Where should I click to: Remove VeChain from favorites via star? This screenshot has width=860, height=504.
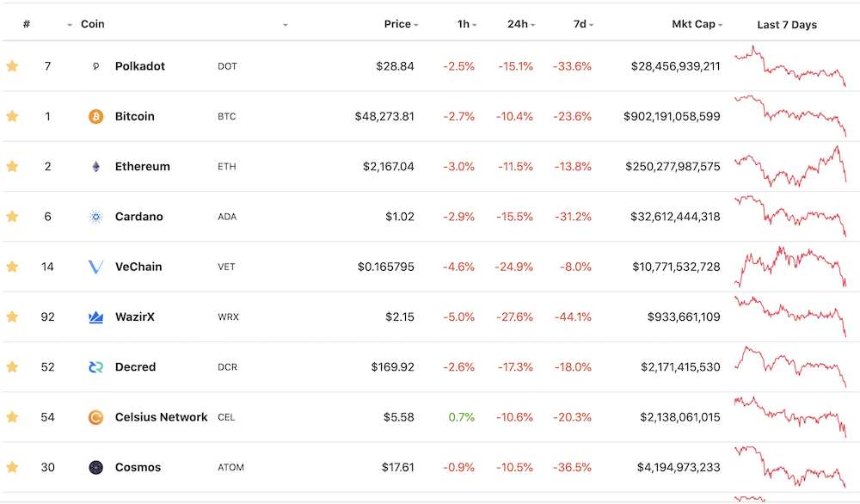[x=12, y=267]
